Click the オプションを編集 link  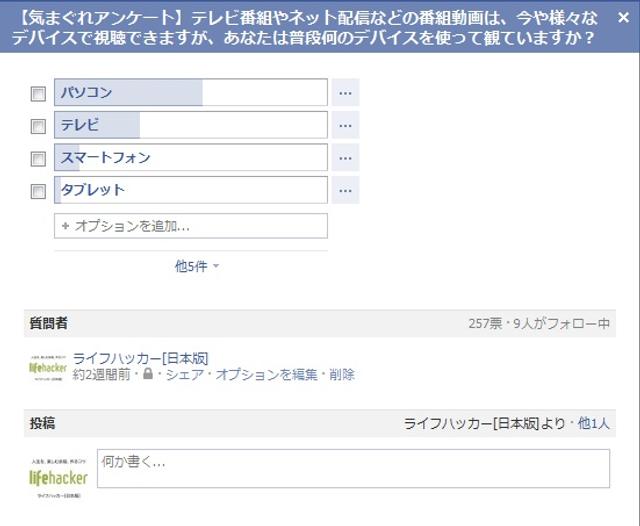pyautogui.click(x=266, y=374)
